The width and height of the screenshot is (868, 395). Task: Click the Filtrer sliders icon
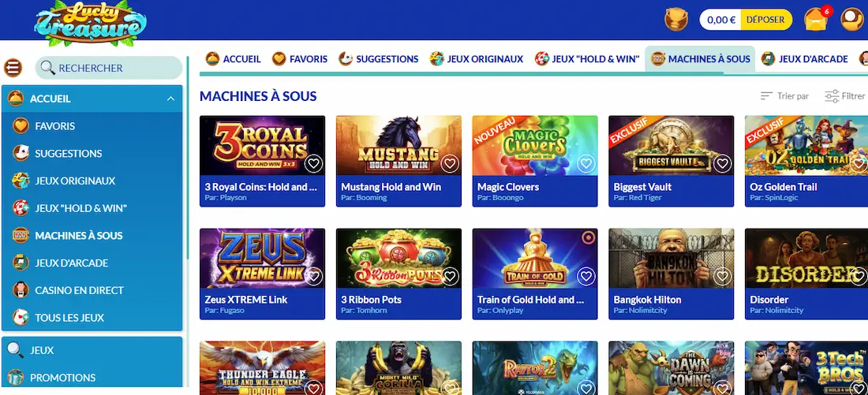pyautogui.click(x=832, y=96)
